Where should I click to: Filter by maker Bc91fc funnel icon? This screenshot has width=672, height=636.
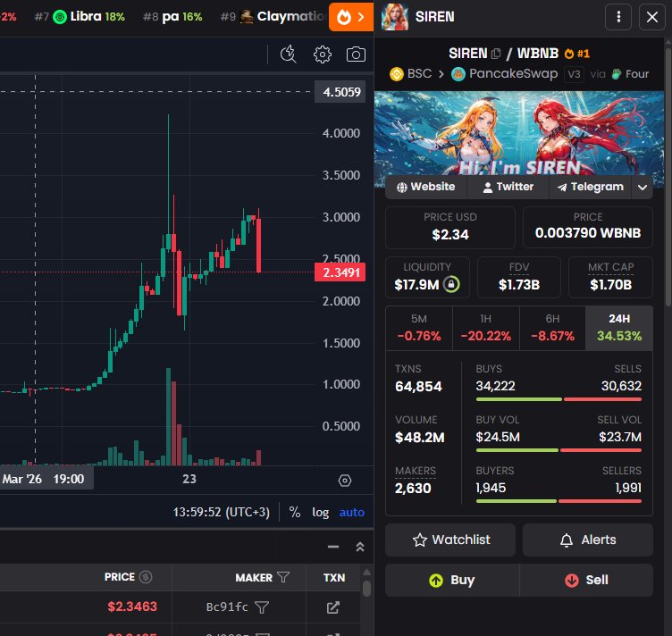point(262,607)
